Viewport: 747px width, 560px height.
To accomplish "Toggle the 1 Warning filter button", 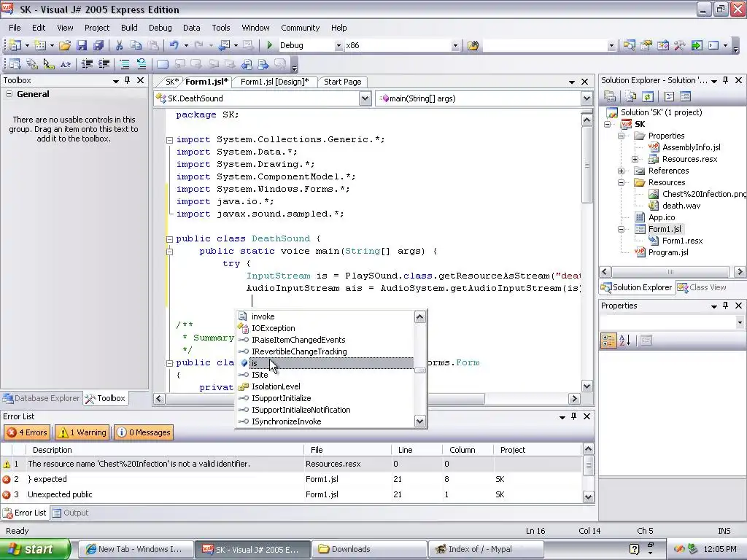I will (82, 432).
